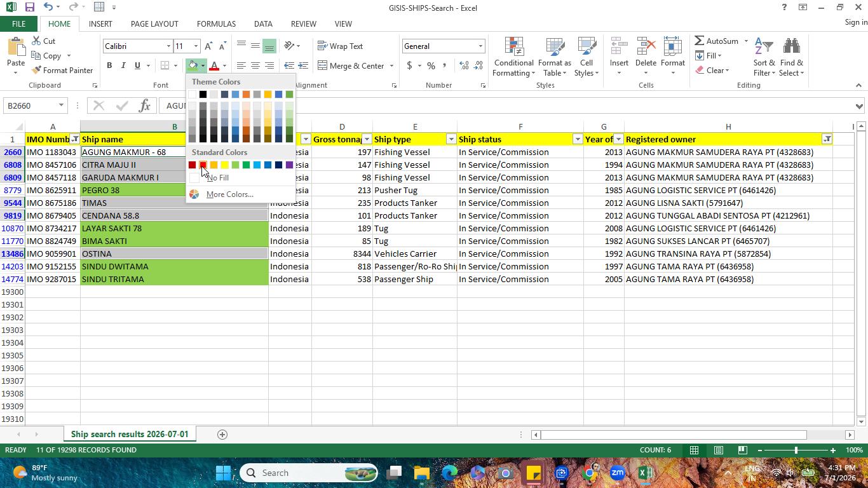
Task: Click the Name Box showing B2660
Action: (35, 105)
